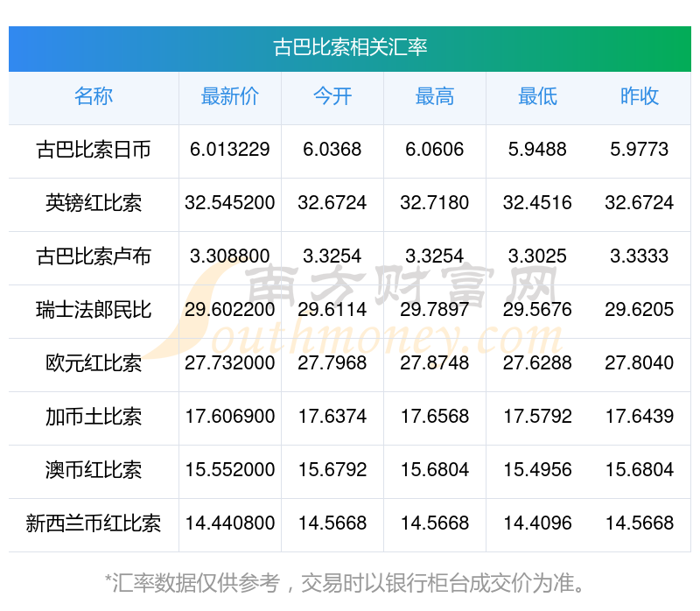Click the high value 27.8748
Image resolution: width=700 pixels, height=611 pixels.
[x=434, y=362]
